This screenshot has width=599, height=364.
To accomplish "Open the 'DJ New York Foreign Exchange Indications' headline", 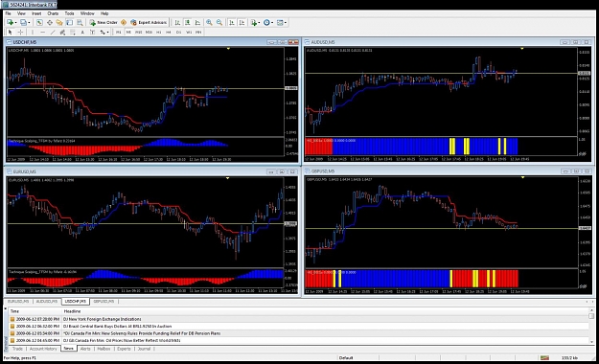I will (x=102, y=319).
